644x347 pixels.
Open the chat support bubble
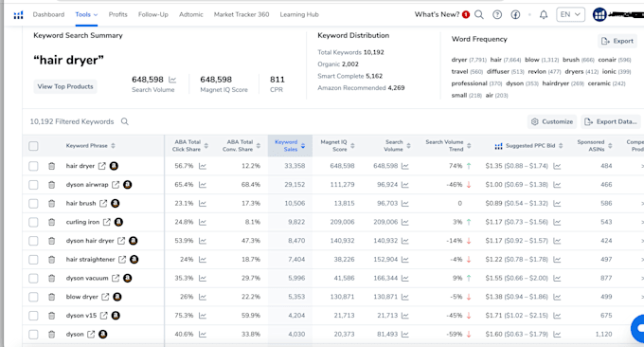click(638, 328)
